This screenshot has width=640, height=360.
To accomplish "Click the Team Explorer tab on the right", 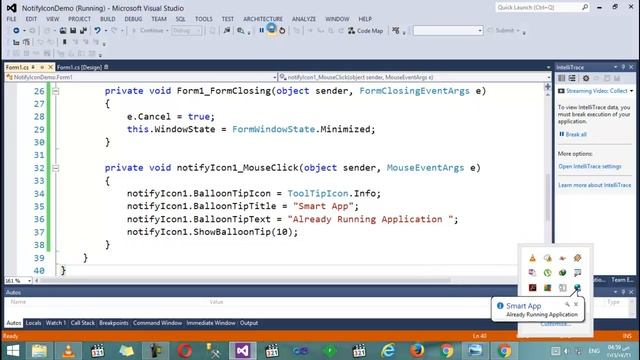I will point(622,280).
